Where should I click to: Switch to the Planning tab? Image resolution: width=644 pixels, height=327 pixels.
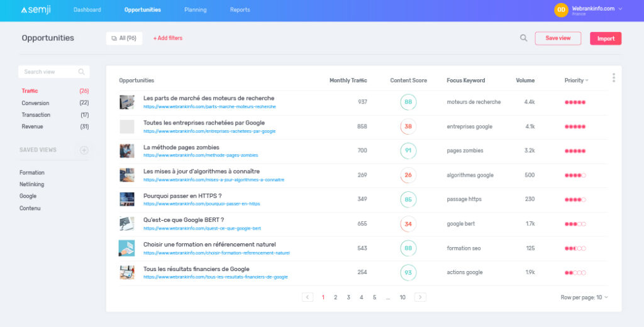[x=195, y=10]
